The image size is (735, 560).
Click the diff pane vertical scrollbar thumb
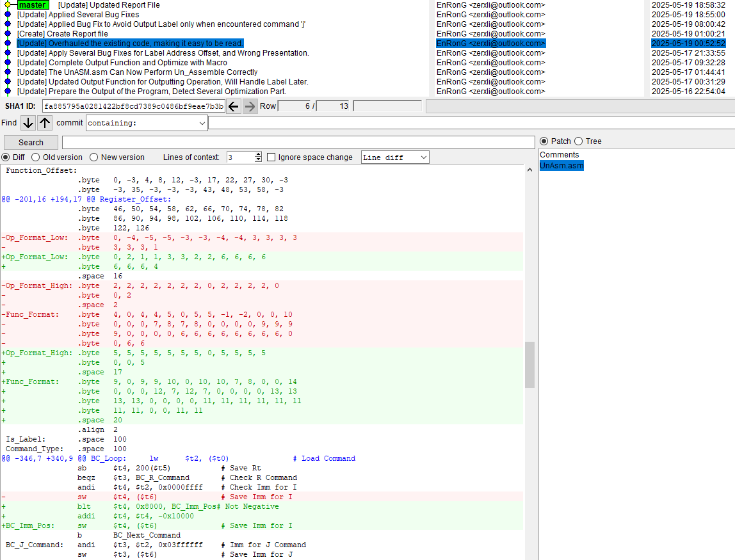click(529, 364)
